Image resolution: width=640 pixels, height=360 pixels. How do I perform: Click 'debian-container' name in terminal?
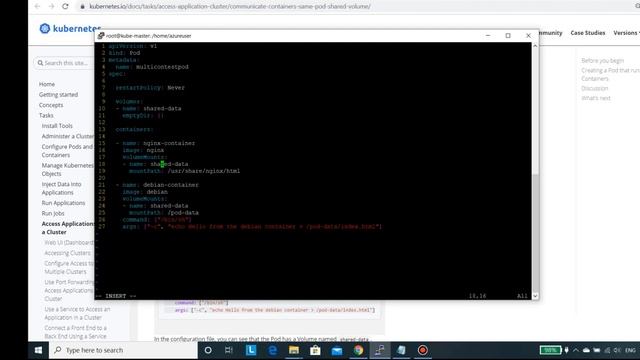pyautogui.click(x=171, y=185)
